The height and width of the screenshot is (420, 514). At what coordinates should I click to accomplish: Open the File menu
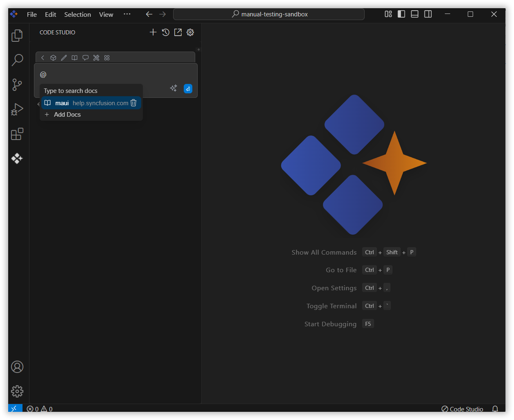pos(32,14)
